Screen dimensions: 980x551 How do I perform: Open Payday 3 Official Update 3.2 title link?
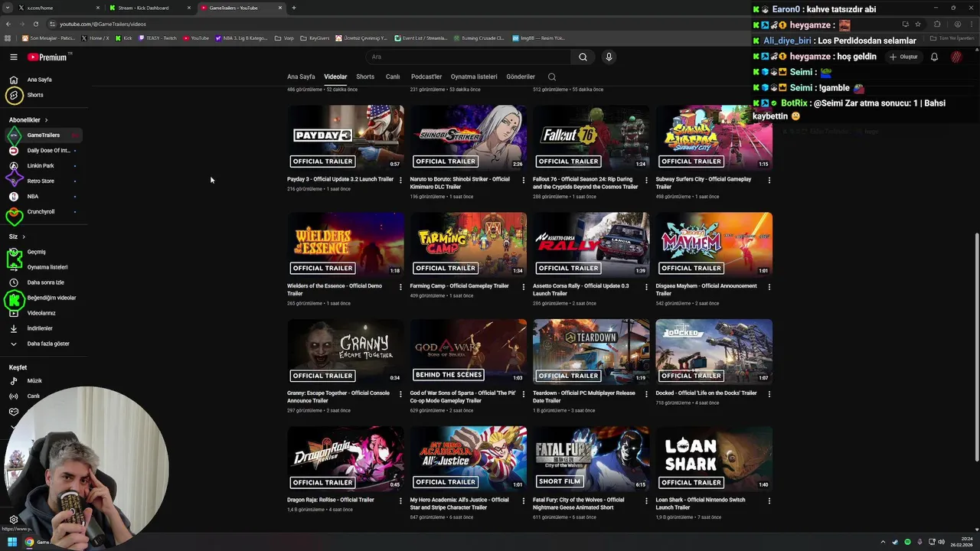[340, 179]
